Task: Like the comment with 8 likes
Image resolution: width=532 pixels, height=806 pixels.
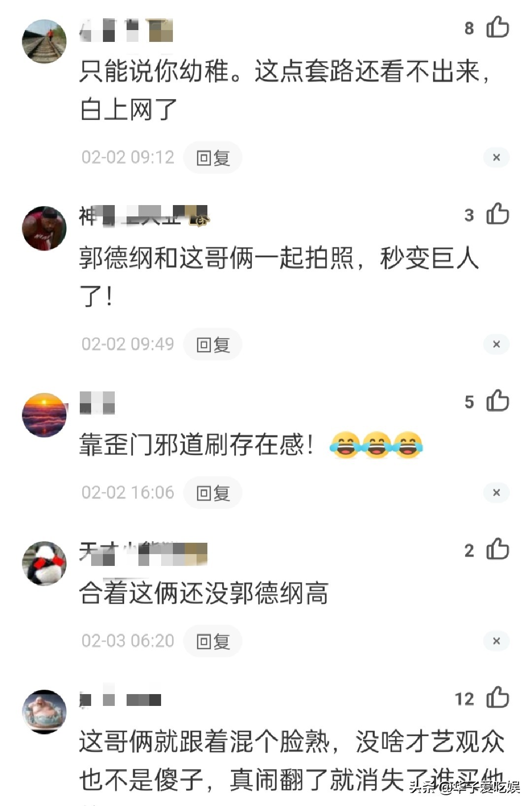Action: 498,28
